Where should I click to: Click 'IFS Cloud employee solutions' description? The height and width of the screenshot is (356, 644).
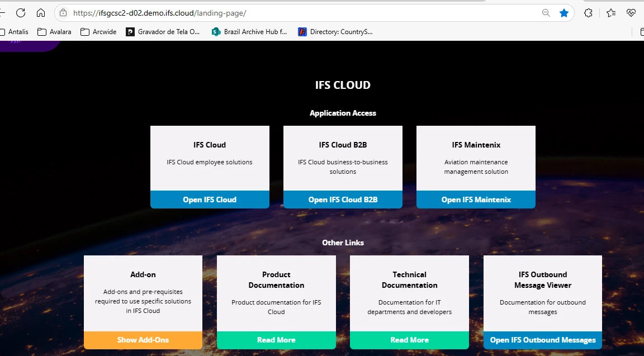[x=210, y=162]
